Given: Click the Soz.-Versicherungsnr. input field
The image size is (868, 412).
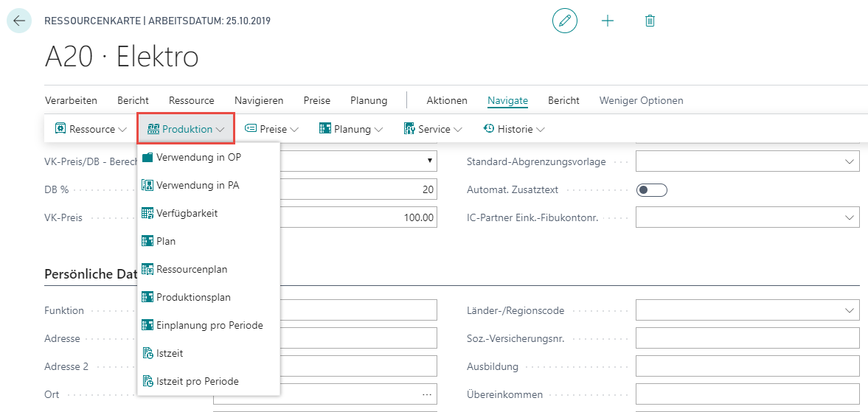Looking at the screenshot, I should (x=748, y=338).
